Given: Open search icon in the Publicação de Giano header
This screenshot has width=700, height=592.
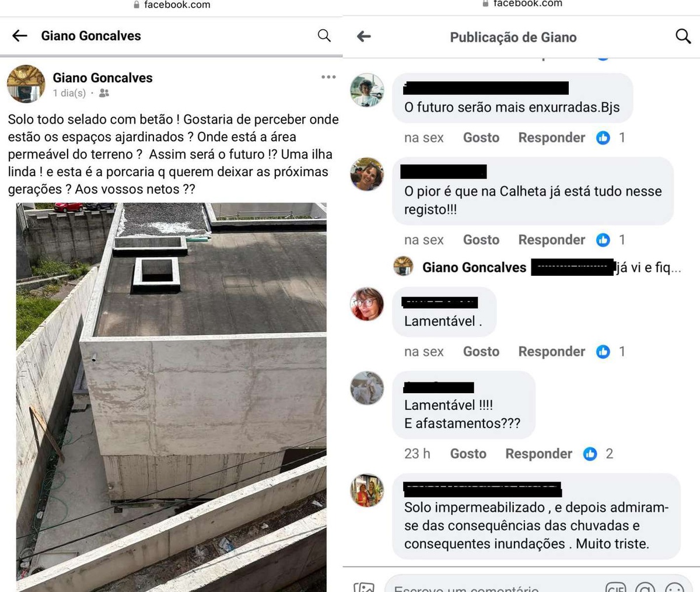Looking at the screenshot, I should 683,36.
